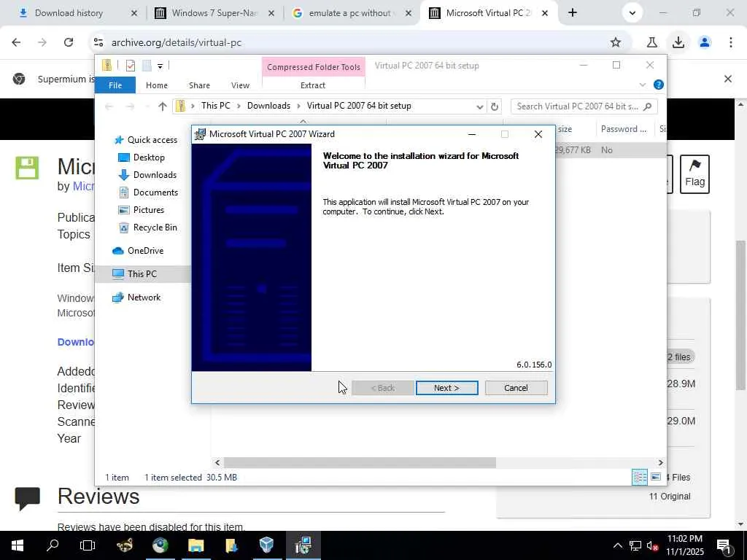Select the Compressed Folder Tools contextual tab
Screen dimensions: 747x560
[x=314, y=67]
